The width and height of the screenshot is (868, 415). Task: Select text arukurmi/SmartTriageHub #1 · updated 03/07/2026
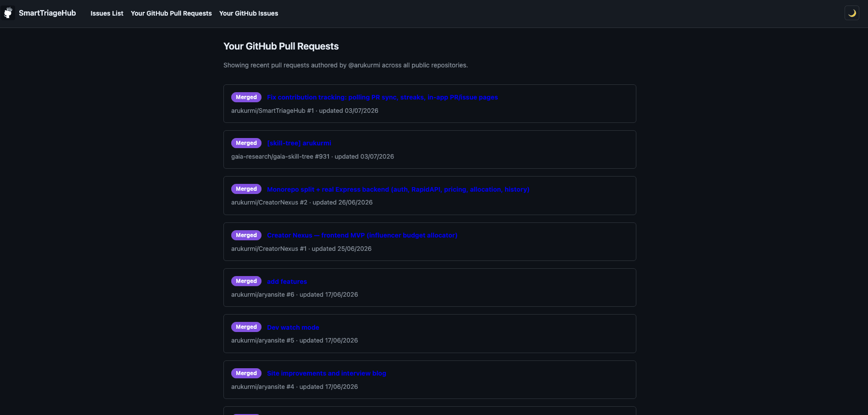[x=305, y=111]
